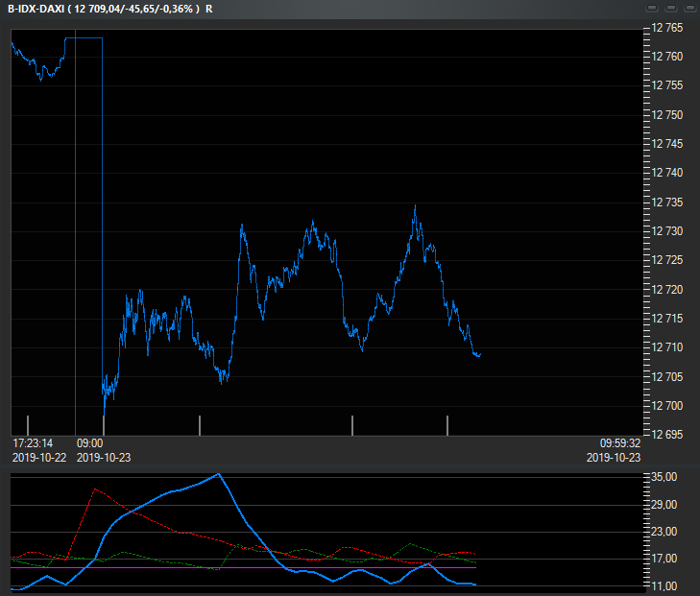Click the 17:23:14 start time label
The width and height of the screenshot is (700, 596).
click(33, 443)
